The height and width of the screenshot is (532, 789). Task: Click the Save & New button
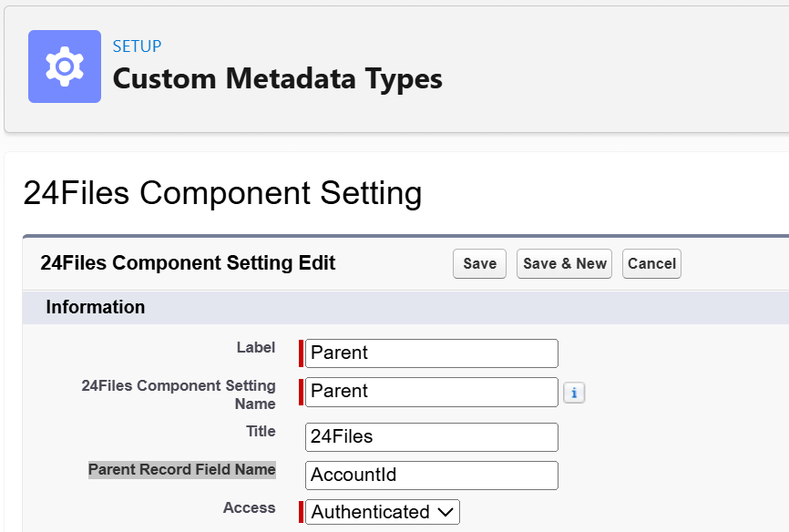click(x=564, y=264)
